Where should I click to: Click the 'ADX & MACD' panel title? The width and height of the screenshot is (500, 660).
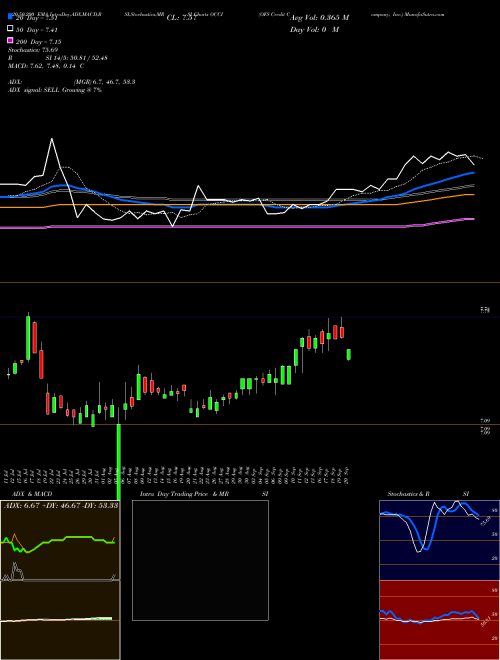[x=32, y=494]
